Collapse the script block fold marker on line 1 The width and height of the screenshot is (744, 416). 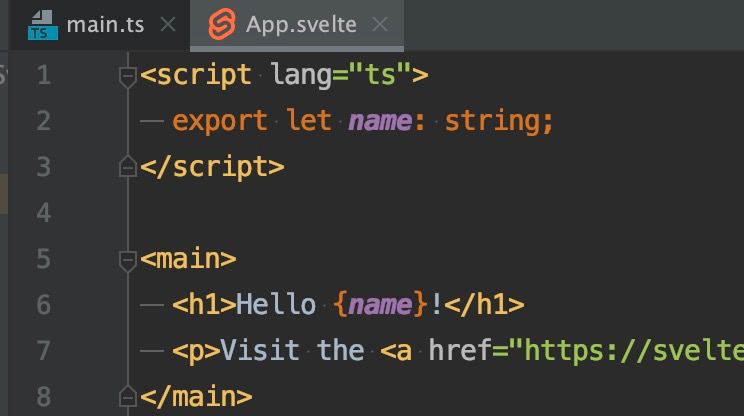tap(128, 76)
